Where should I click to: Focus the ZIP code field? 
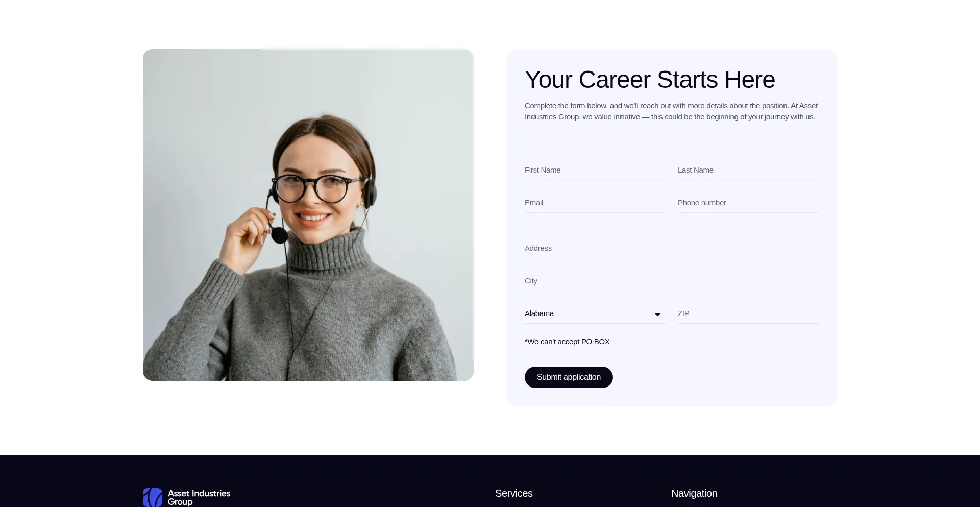(x=748, y=313)
